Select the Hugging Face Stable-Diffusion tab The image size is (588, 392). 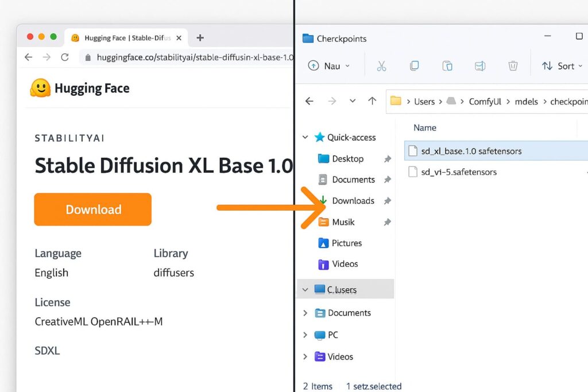(126, 38)
